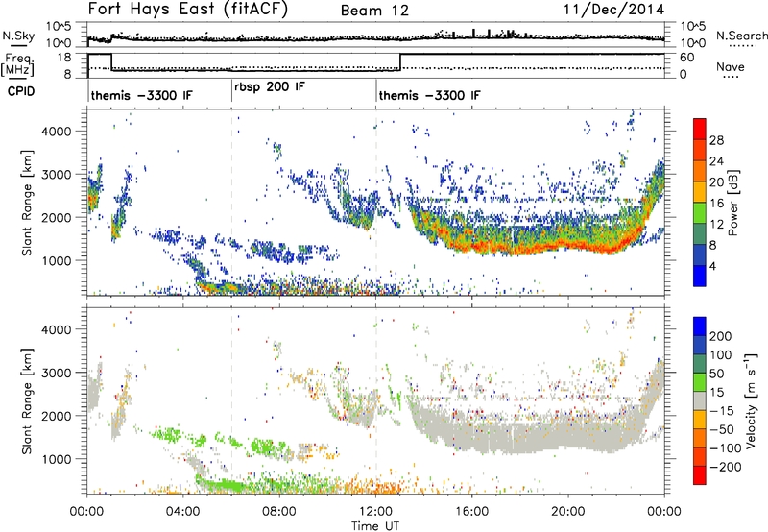Click the red bottom of velocity color bar
Viewport: 768px width, 532px height.
pos(700,475)
